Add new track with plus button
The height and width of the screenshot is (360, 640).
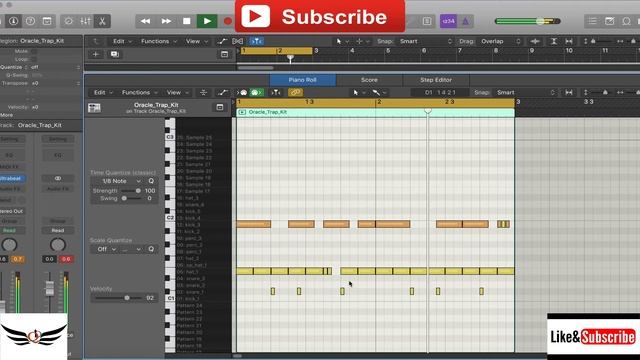[96, 54]
